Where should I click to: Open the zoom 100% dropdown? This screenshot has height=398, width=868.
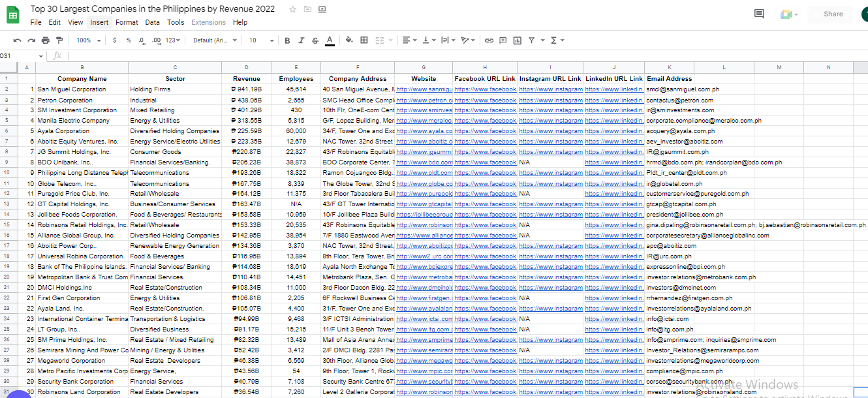point(89,40)
